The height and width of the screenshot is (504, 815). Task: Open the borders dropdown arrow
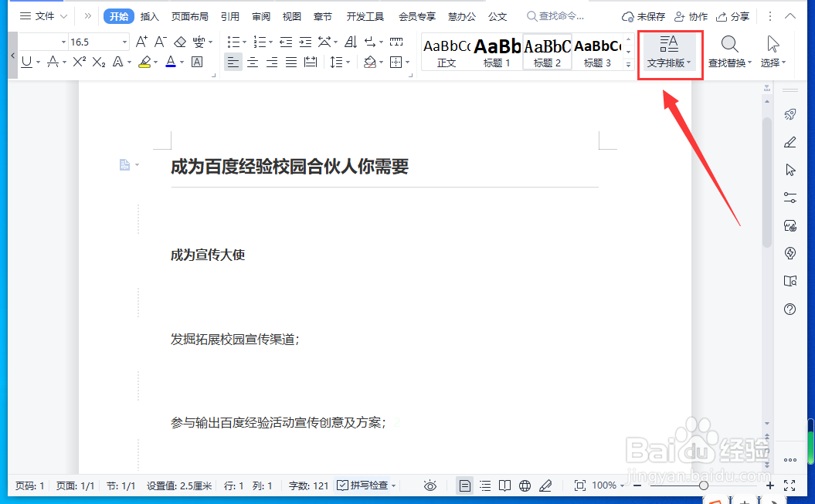[x=407, y=63]
